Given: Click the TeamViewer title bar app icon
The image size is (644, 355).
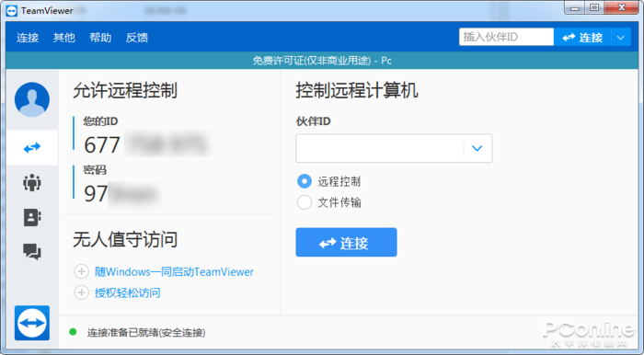Looking at the screenshot, I should tap(12, 11).
